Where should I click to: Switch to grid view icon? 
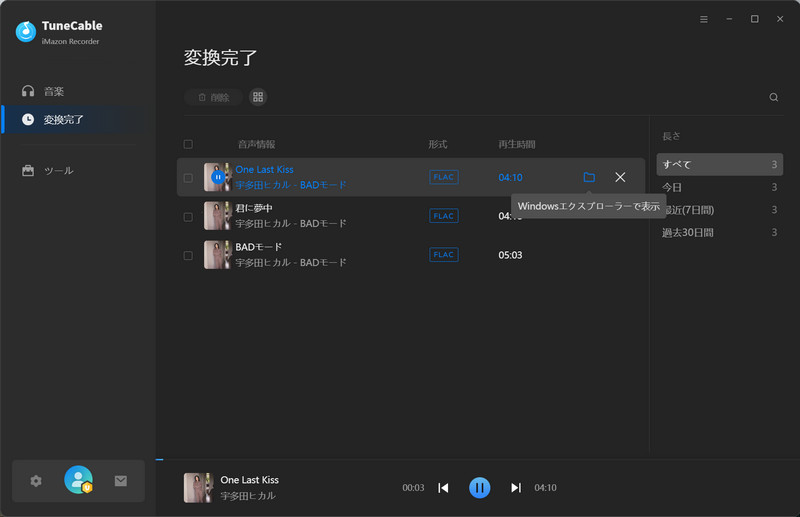tap(258, 97)
